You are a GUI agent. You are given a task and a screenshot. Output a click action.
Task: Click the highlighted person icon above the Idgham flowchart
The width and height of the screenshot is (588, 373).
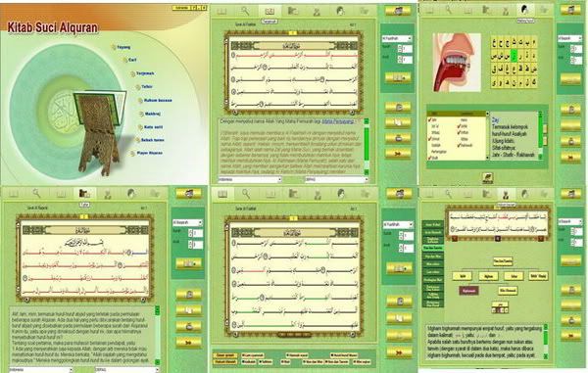coord(506,194)
